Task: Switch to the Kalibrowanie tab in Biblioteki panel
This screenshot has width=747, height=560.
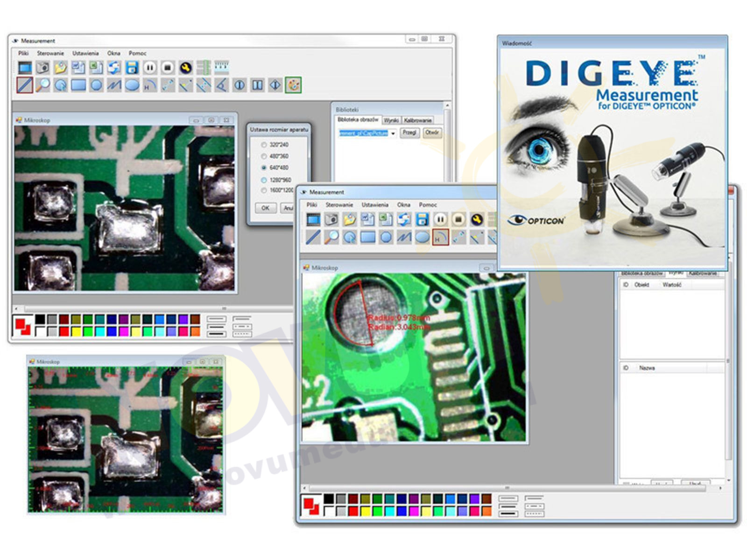Action: point(418,120)
